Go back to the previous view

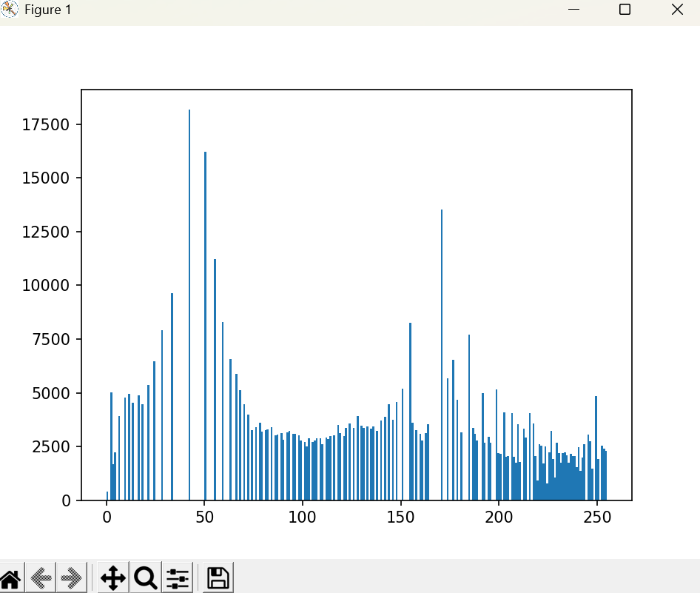pyautogui.click(x=41, y=577)
